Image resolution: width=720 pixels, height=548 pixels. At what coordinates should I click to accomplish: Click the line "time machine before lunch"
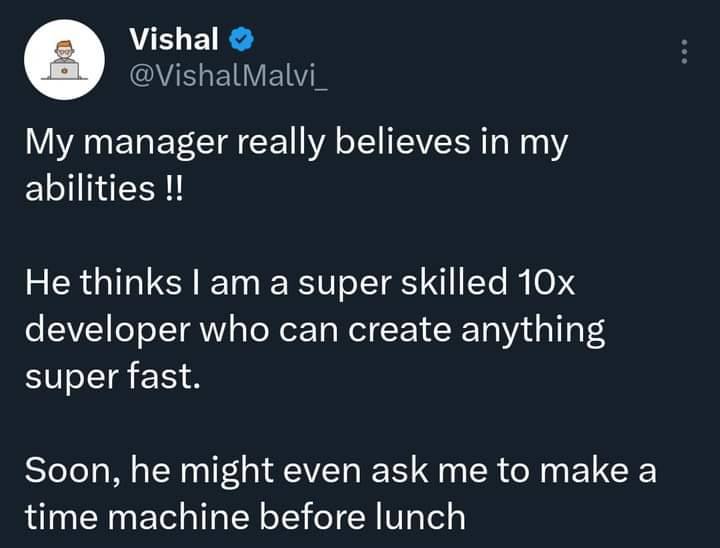point(245,517)
